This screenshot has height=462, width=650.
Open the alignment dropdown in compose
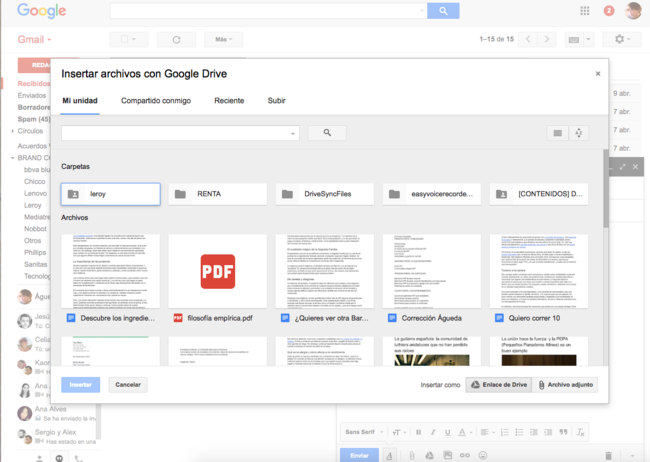(488, 432)
